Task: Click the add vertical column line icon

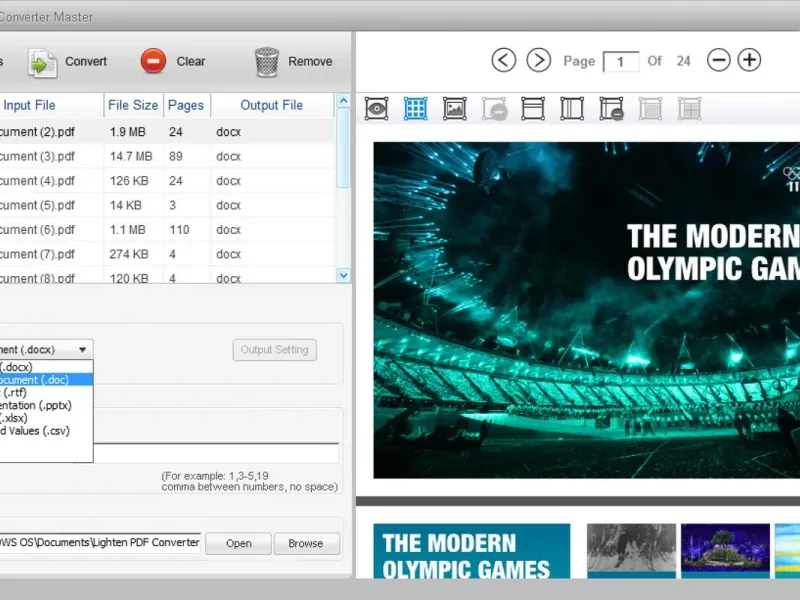Action: point(572,109)
